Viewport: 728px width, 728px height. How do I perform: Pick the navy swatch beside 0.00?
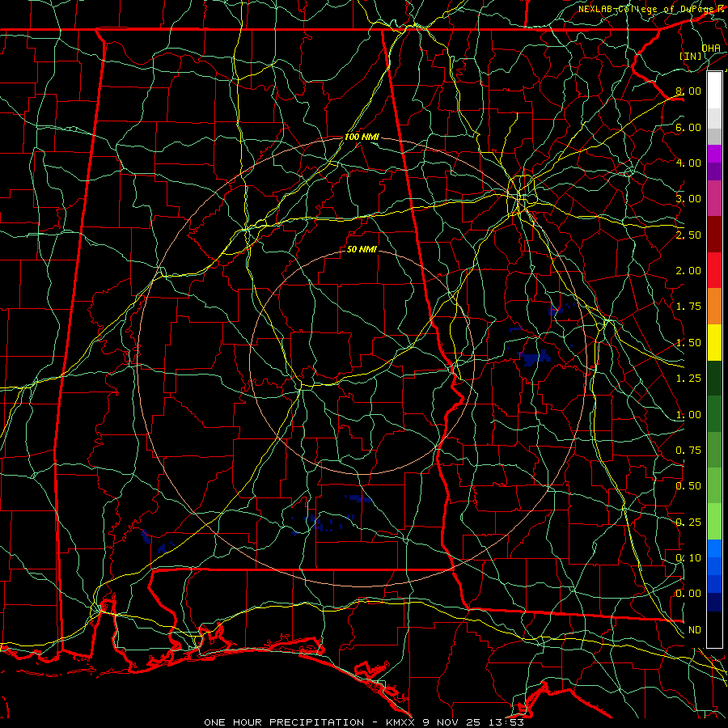pyautogui.click(x=714, y=603)
